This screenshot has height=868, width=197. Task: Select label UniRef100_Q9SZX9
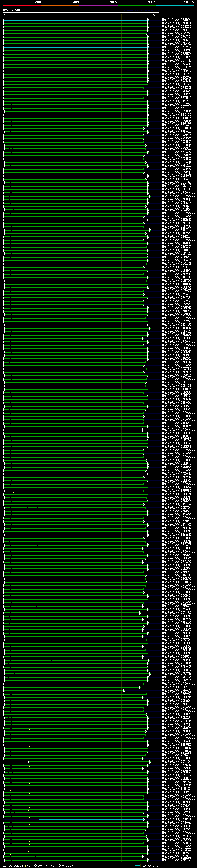tap(176, 88)
